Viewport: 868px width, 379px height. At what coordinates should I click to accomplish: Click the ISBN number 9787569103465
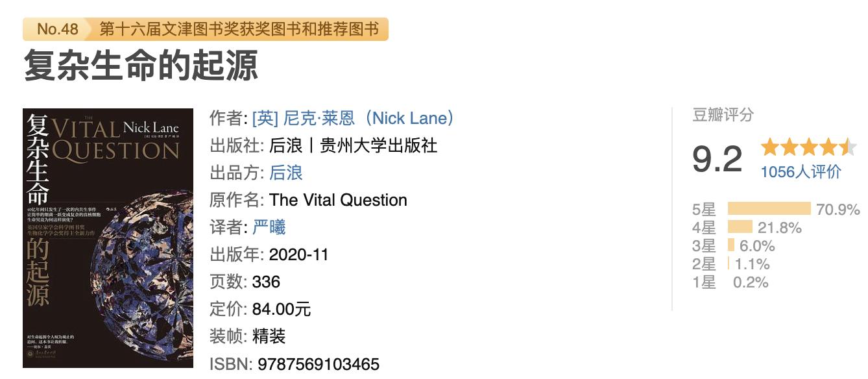click(x=319, y=364)
